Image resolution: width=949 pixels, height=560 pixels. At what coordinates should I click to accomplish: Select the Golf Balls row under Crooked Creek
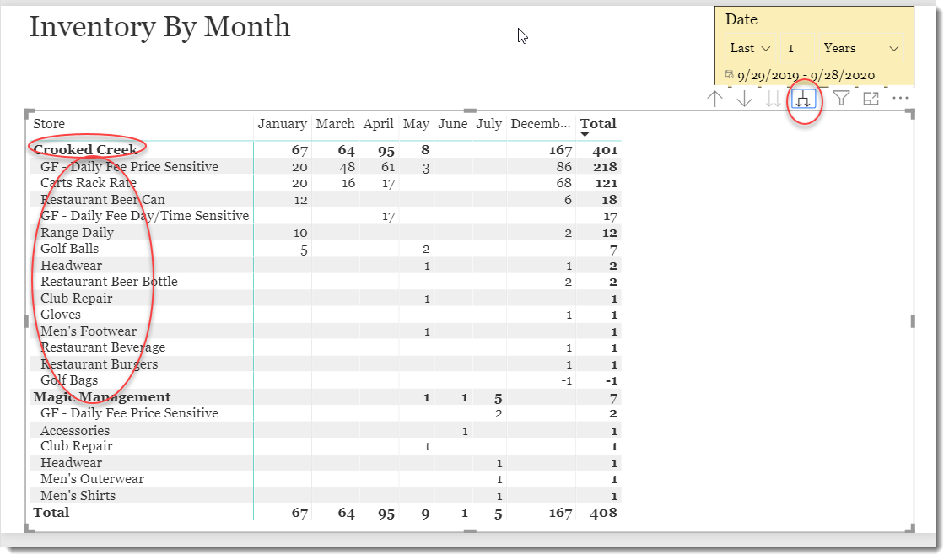click(71, 249)
